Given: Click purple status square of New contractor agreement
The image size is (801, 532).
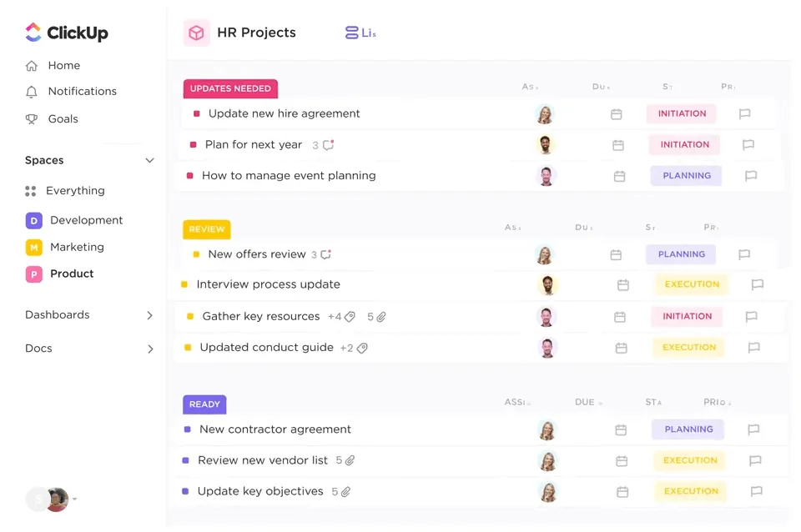Looking at the screenshot, I should (188, 429).
